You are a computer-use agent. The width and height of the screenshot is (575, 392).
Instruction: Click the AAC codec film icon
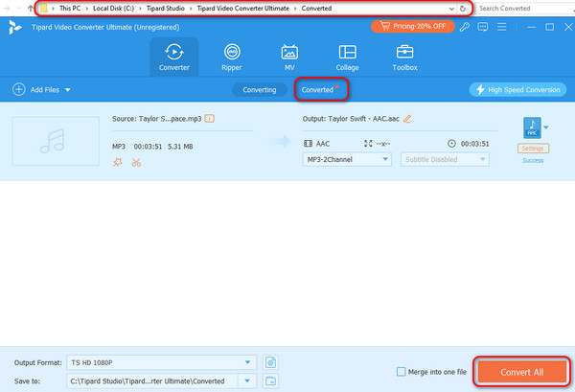click(308, 144)
